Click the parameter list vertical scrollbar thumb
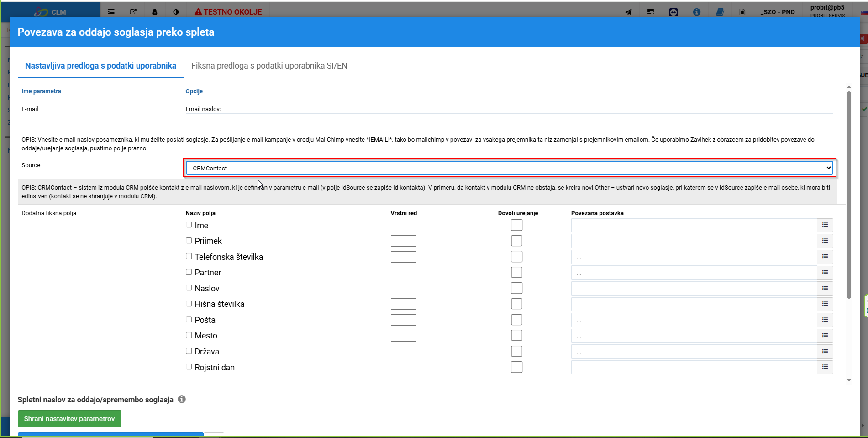The width and height of the screenshot is (868, 438). pos(849,195)
